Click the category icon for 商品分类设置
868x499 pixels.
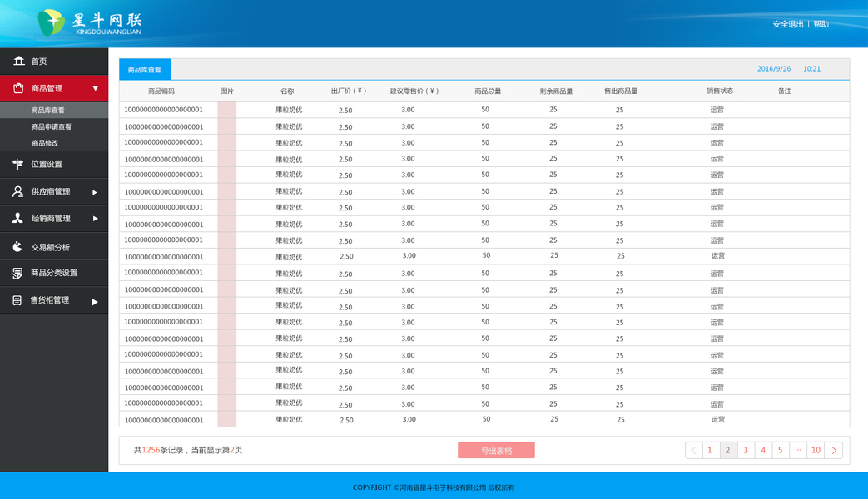(17, 273)
